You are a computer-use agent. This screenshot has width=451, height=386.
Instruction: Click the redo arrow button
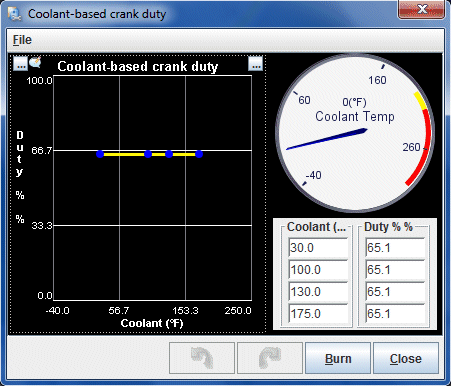point(270,358)
